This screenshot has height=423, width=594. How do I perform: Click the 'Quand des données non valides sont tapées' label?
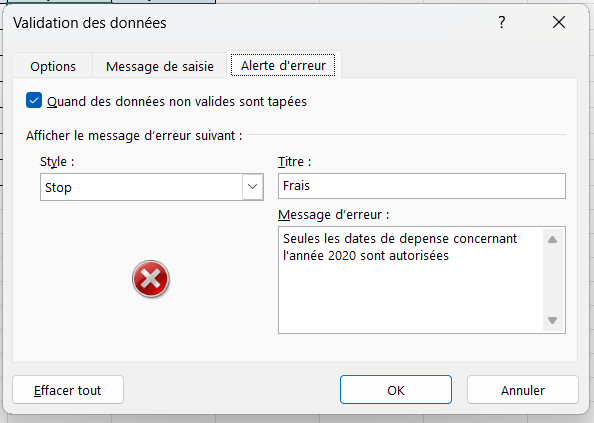point(177,101)
